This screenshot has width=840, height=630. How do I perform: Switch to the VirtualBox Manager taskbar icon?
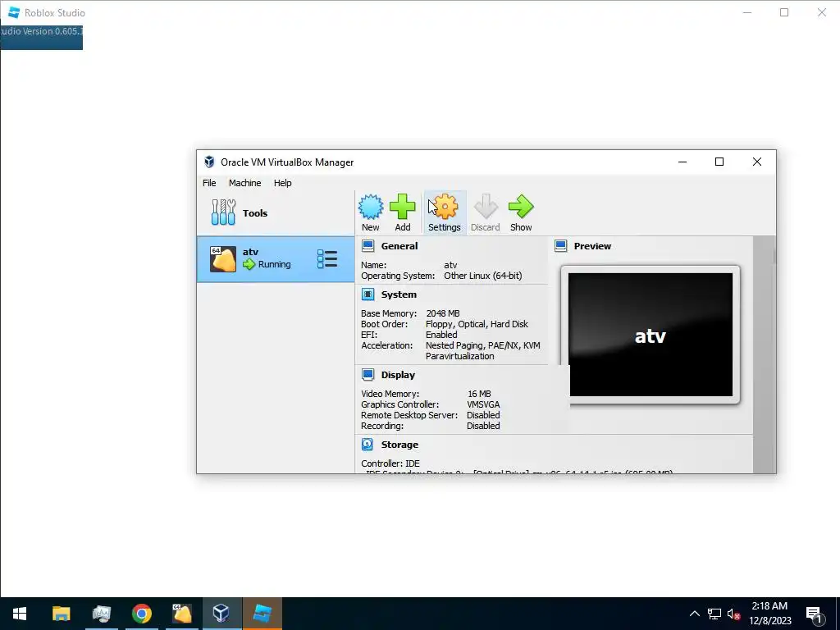[221, 614]
